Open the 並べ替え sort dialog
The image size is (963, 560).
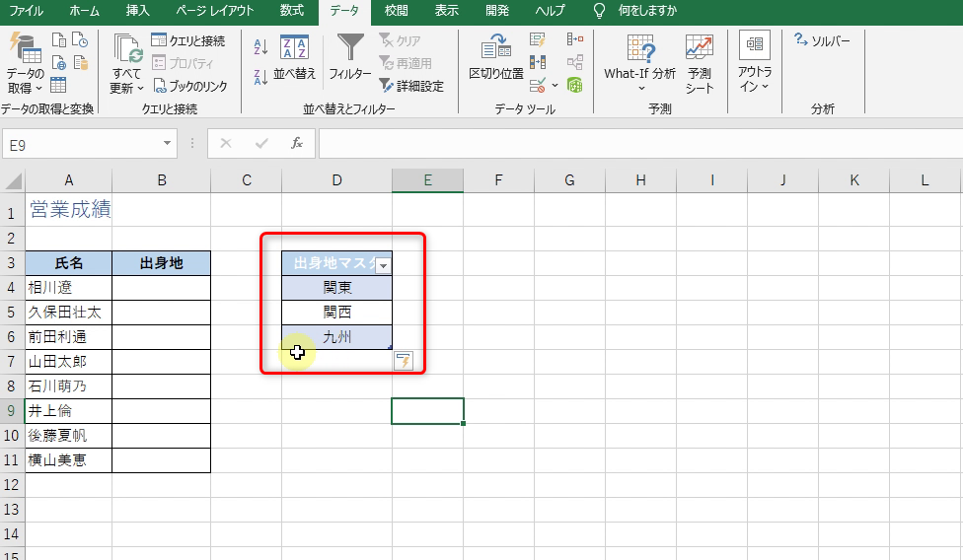(x=294, y=57)
